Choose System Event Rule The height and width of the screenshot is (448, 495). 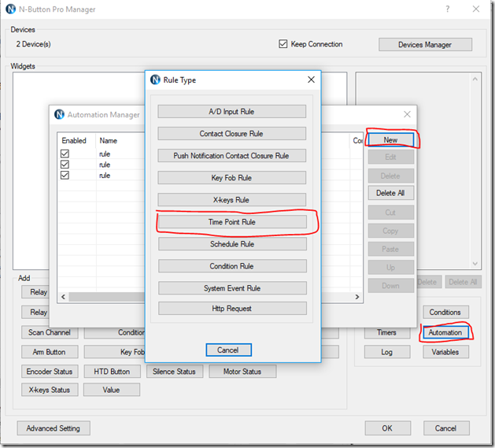coord(232,288)
